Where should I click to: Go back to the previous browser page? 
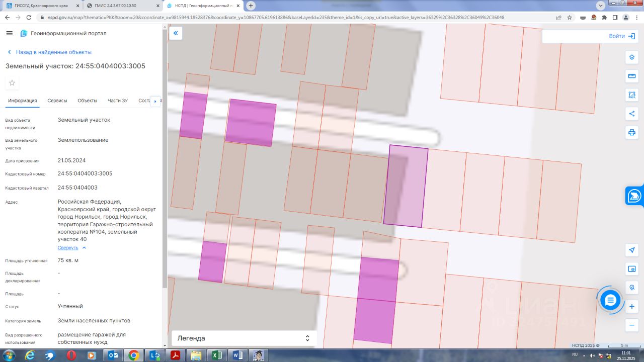pos(7,17)
